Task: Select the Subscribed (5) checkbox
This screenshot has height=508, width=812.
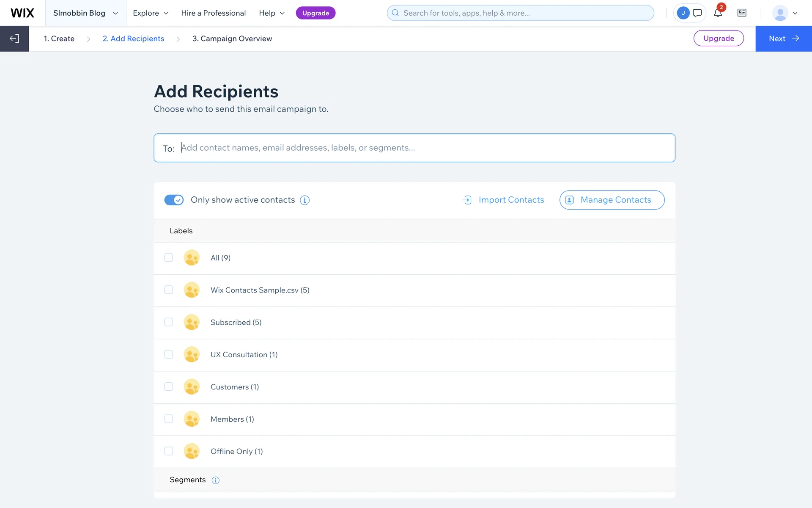Action: click(x=169, y=322)
